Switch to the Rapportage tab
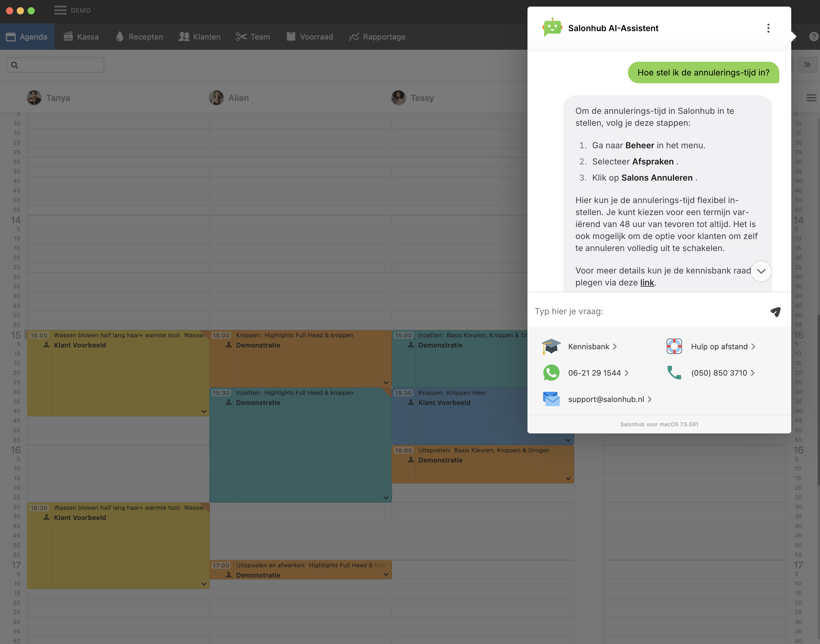 pyautogui.click(x=377, y=37)
